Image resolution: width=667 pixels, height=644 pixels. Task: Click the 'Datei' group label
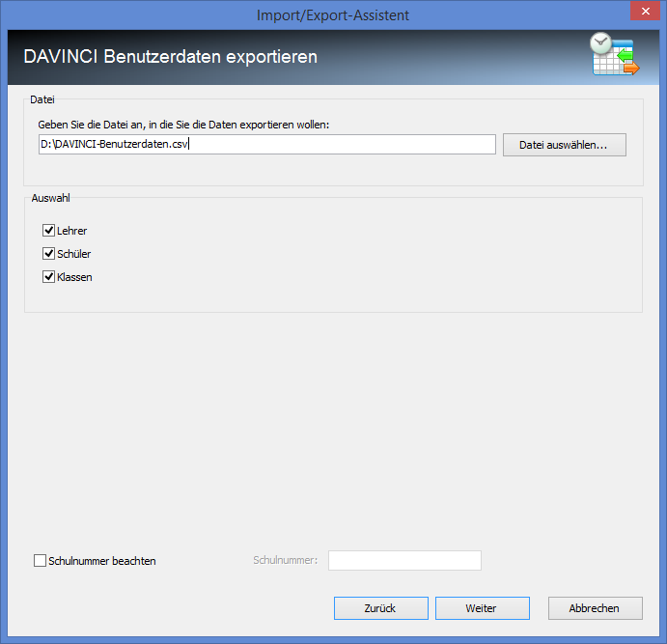[42, 99]
